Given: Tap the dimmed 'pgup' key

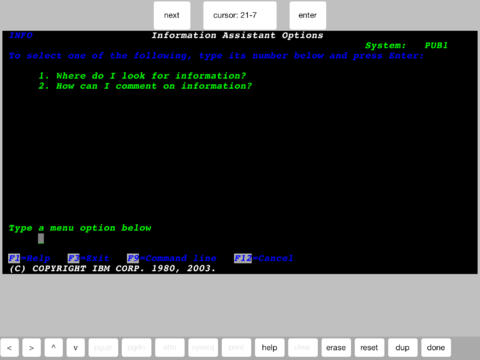Looking at the screenshot, I should tap(103, 348).
